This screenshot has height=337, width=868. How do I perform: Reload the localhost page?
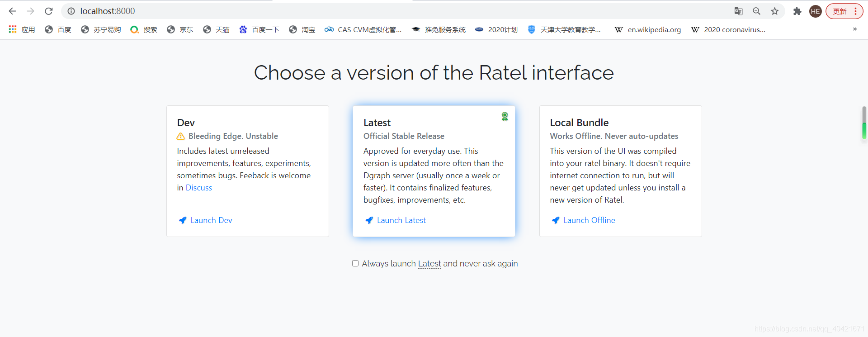[49, 11]
